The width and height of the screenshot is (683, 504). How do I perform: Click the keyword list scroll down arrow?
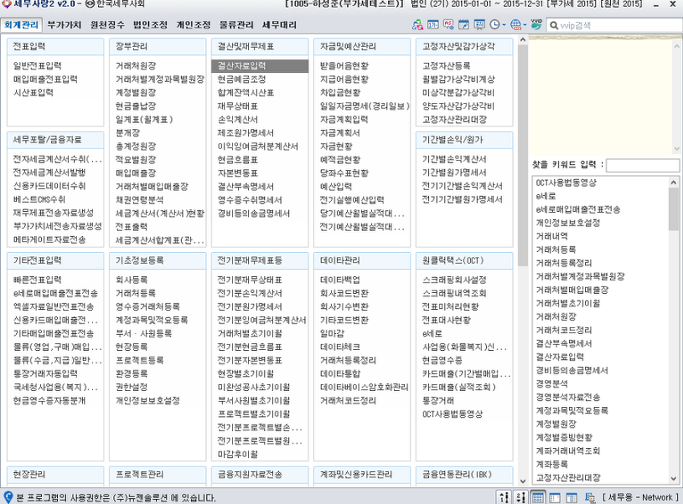click(x=673, y=479)
